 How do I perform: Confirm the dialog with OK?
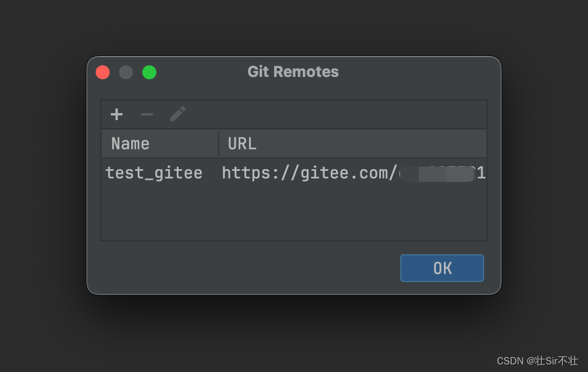[x=442, y=268]
